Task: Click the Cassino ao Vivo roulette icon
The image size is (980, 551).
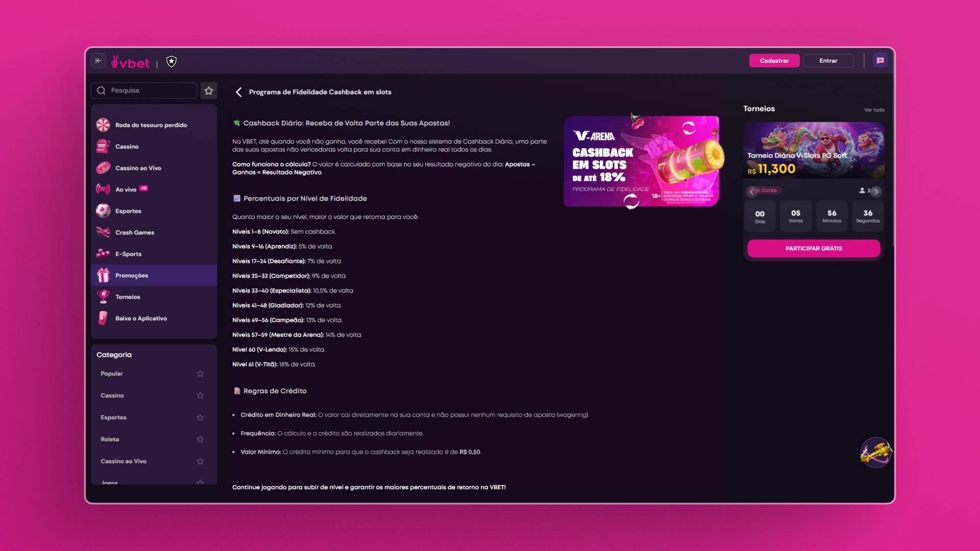Action: coord(103,168)
